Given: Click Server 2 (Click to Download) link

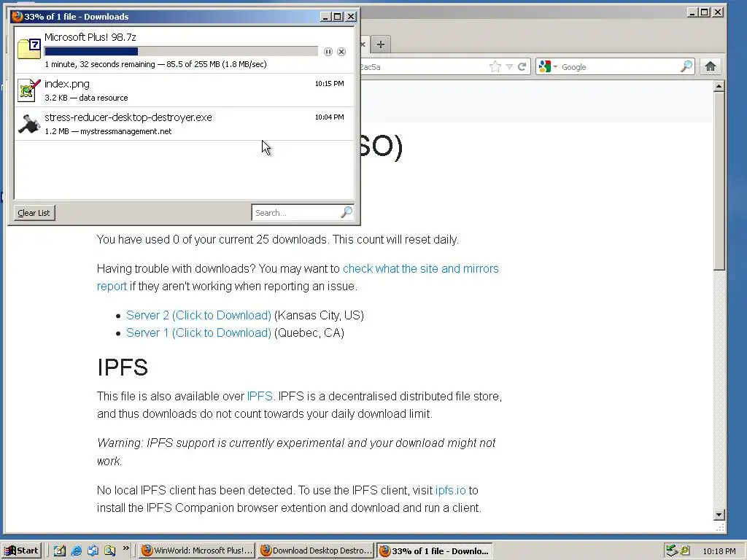Looking at the screenshot, I should pyautogui.click(x=198, y=315).
